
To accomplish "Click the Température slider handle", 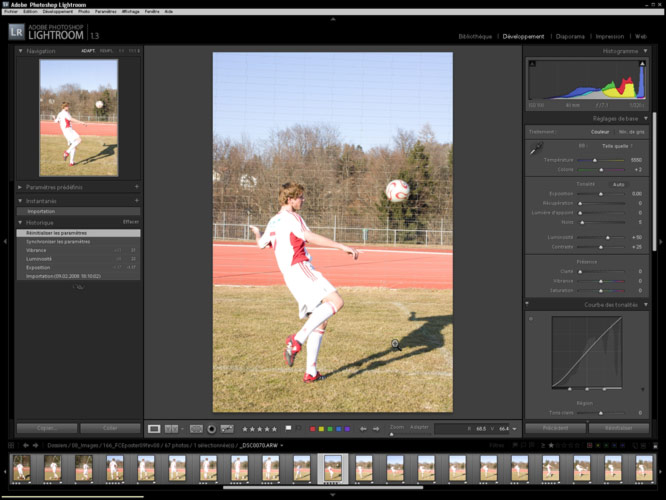I will (596, 160).
